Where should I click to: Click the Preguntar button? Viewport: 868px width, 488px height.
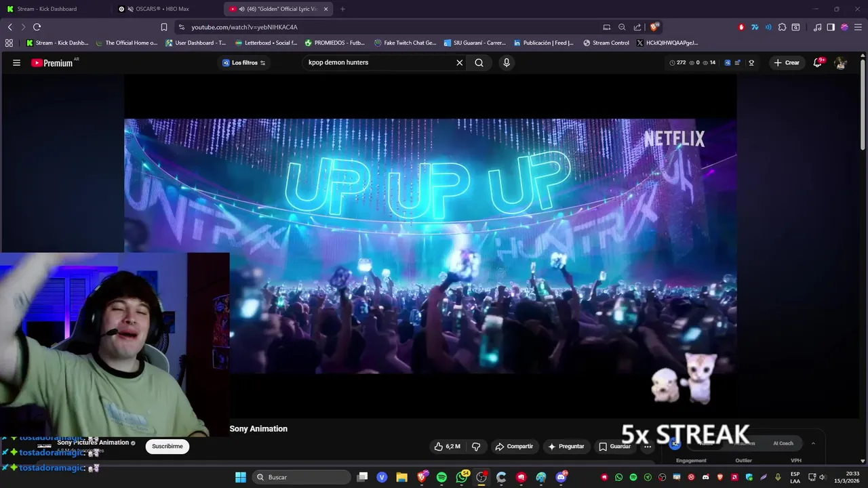click(566, 447)
